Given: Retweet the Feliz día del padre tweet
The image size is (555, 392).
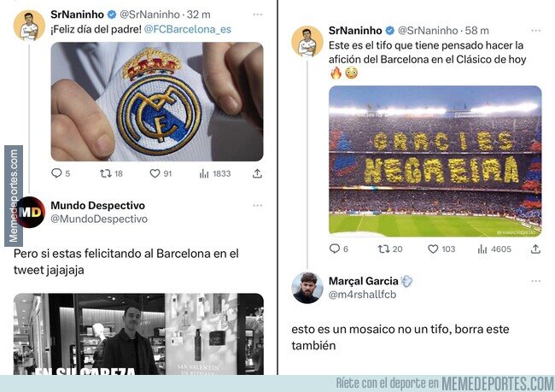Looking at the screenshot, I should (x=106, y=173).
